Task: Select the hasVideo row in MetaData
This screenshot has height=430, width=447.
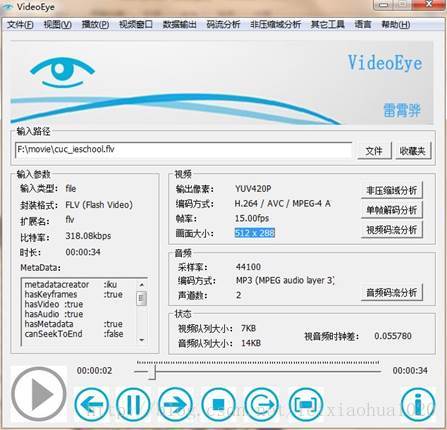Action: 54,304
